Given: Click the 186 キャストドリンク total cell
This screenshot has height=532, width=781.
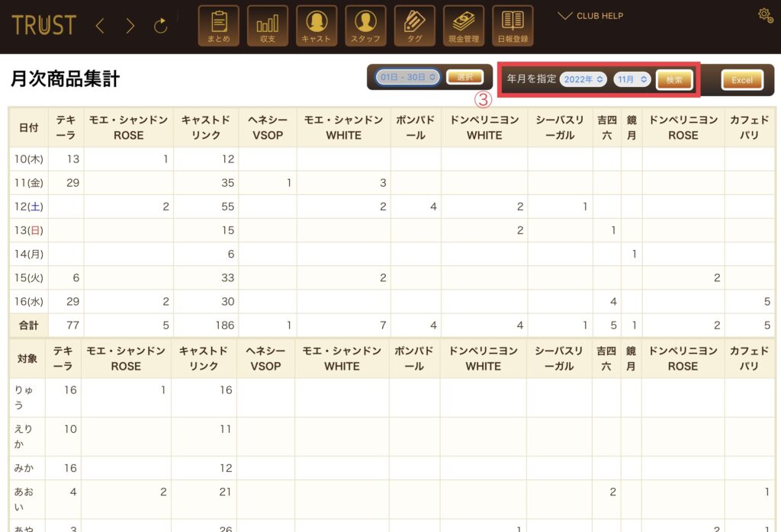Looking at the screenshot, I should (x=206, y=325).
